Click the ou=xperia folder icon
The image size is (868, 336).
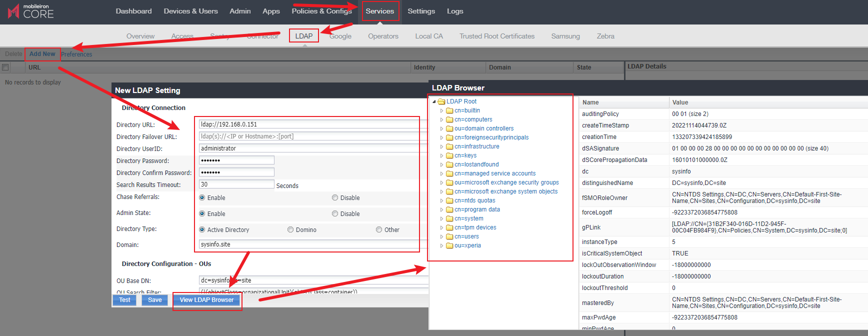(449, 245)
